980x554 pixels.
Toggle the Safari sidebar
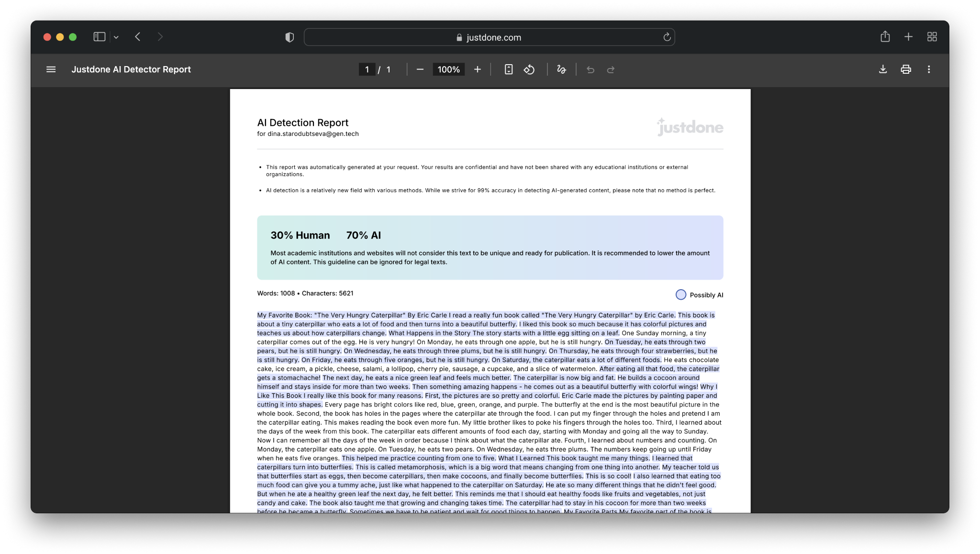click(x=99, y=37)
